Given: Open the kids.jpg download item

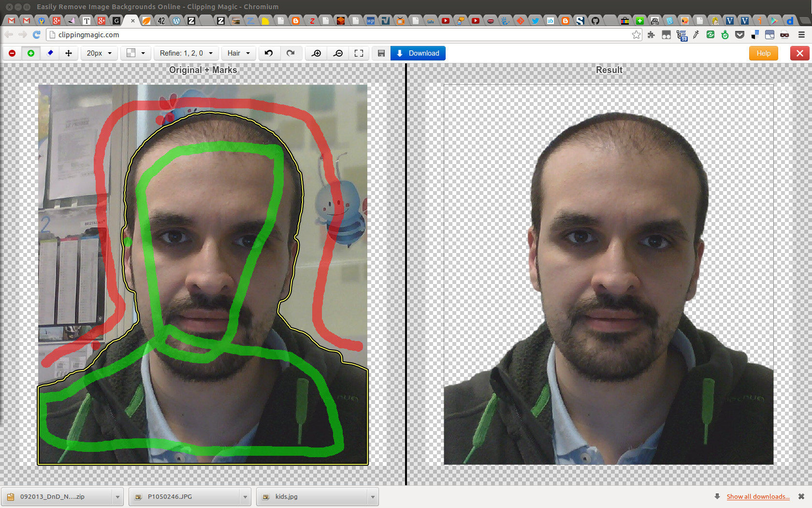Looking at the screenshot, I should coord(312,497).
